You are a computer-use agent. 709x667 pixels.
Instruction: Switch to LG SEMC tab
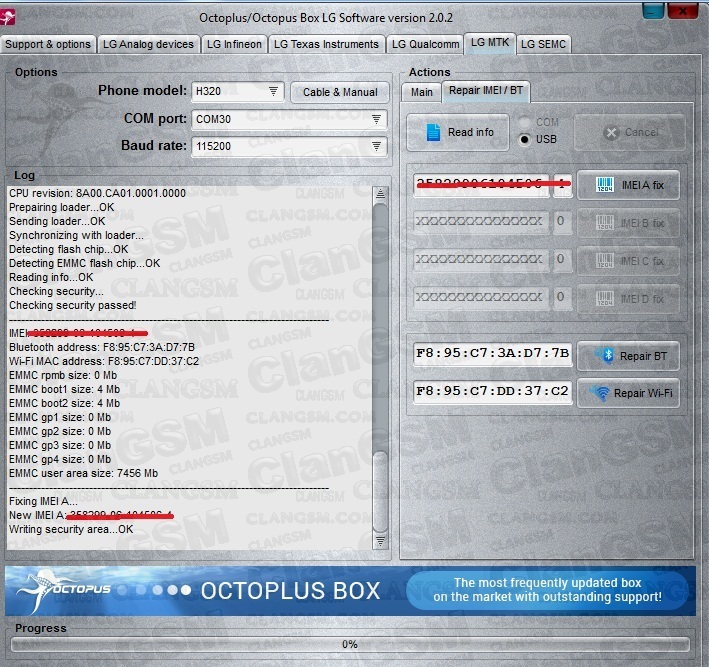coord(543,44)
